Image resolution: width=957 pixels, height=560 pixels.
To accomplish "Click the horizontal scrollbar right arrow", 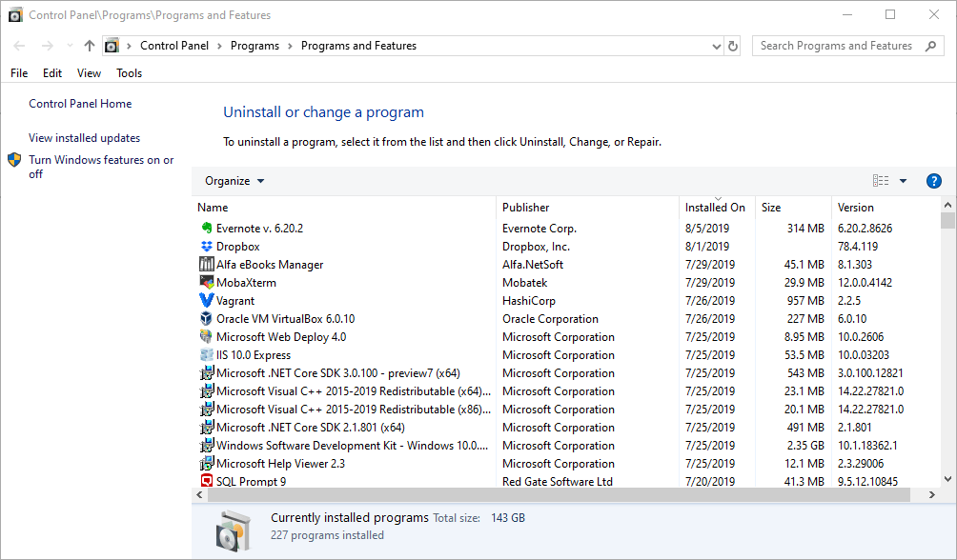I will (x=932, y=494).
